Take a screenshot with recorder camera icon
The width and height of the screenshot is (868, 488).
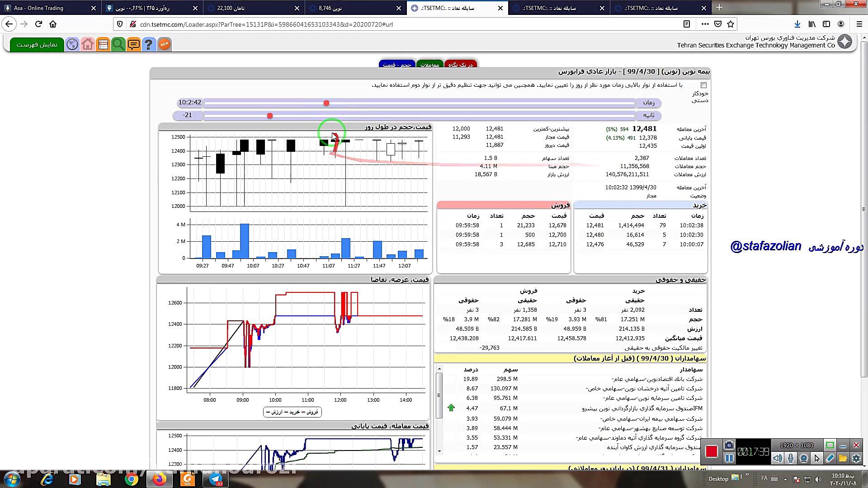[x=729, y=446]
